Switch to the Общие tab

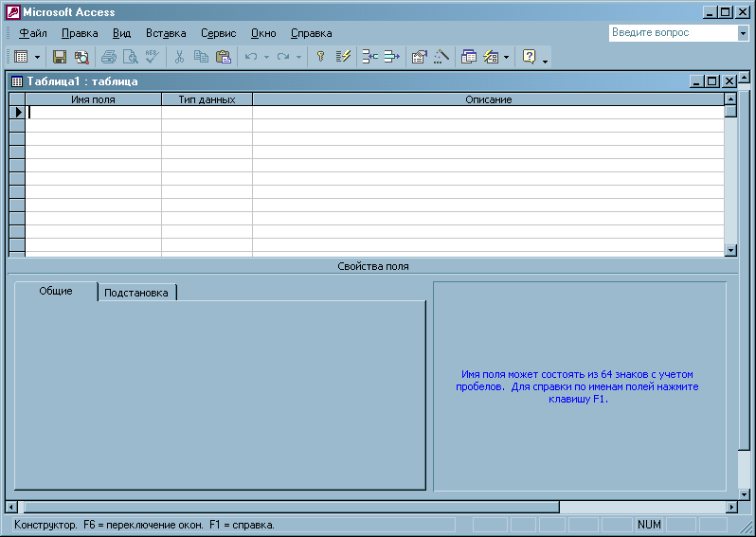pos(56,291)
